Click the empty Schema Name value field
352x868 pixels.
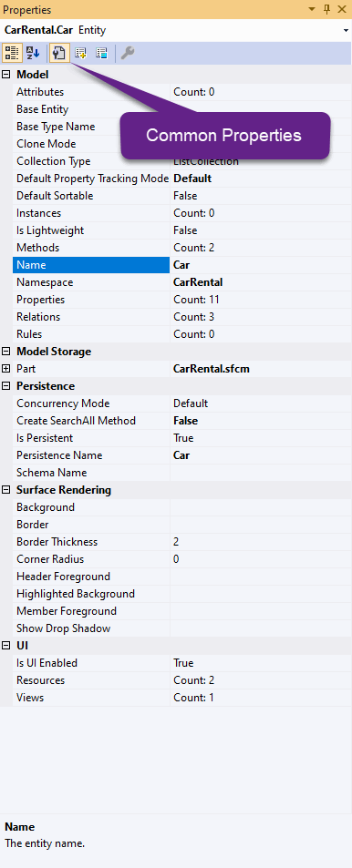click(261, 473)
